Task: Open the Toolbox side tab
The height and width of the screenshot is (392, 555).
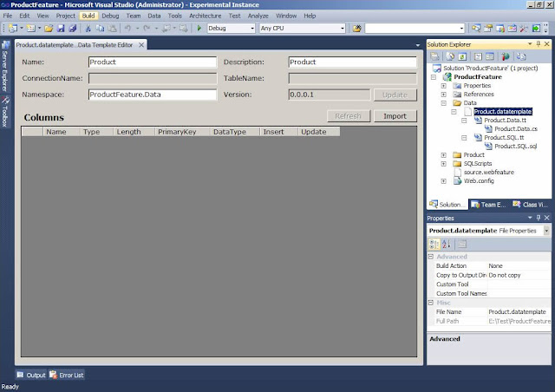Action: (x=5, y=112)
